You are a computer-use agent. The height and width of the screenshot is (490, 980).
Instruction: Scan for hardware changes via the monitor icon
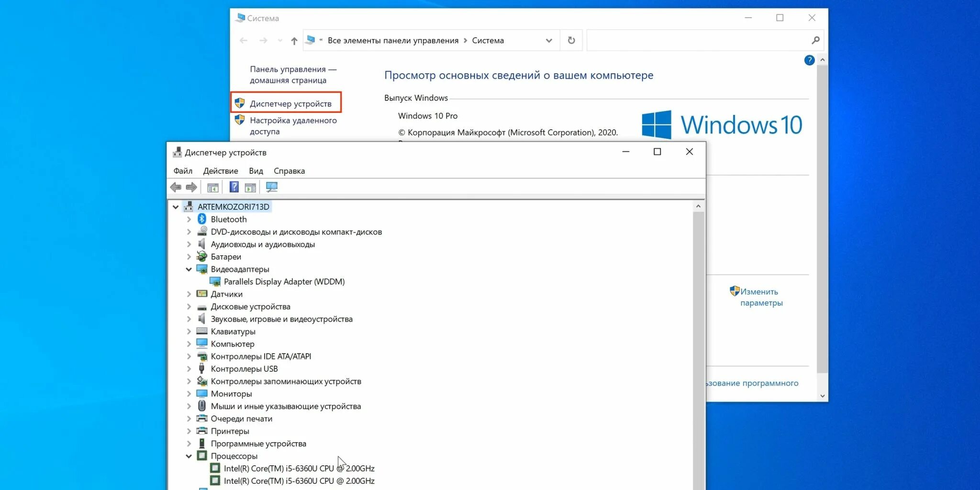click(x=272, y=187)
